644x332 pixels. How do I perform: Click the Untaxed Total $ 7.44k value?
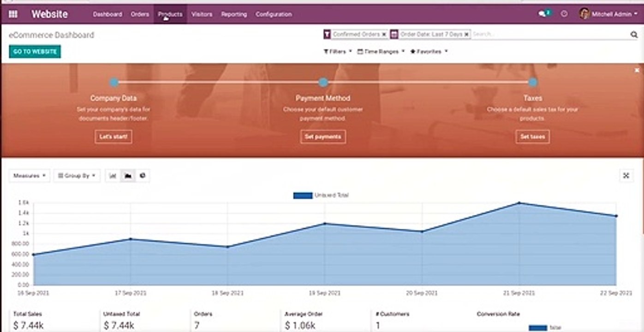click(x=119, y=326)
